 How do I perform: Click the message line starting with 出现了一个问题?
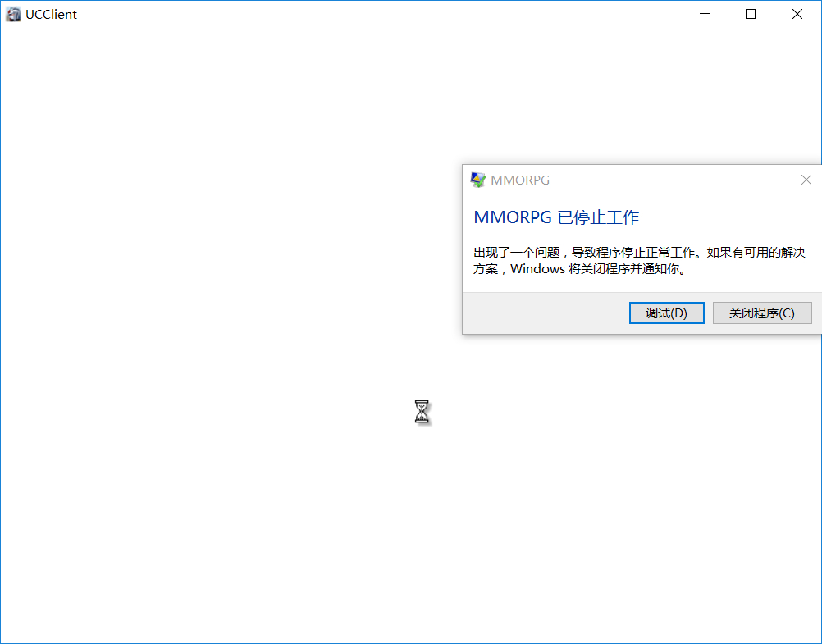640,252
